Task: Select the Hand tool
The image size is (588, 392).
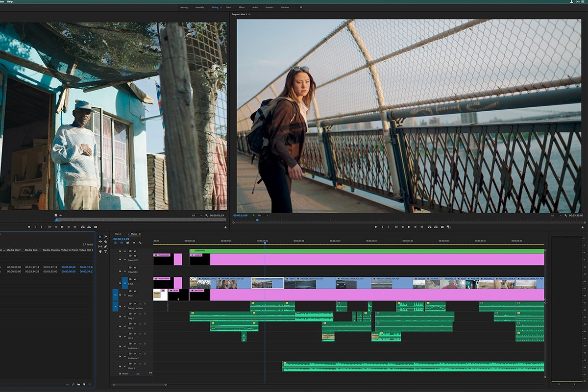Action: (100, 251)
